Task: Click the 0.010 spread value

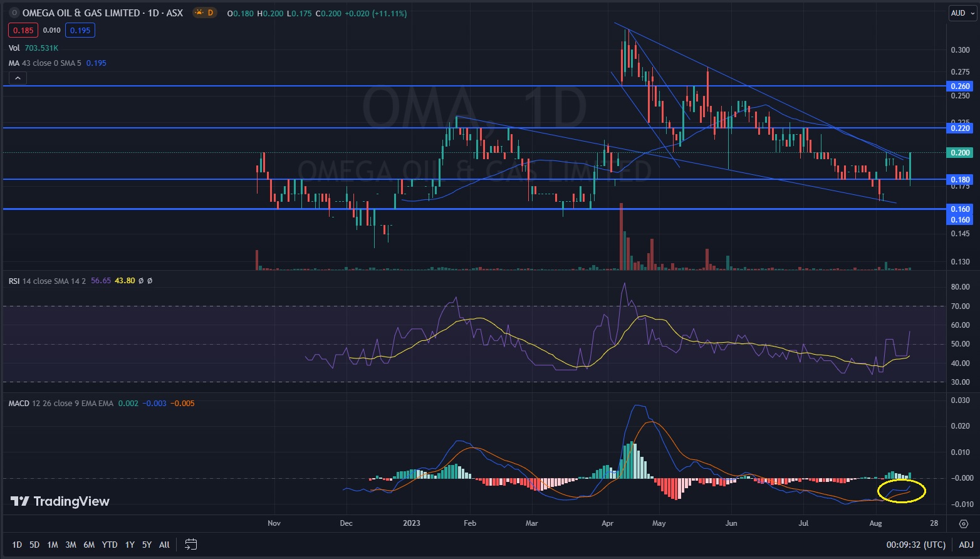Action: point(51,30)
